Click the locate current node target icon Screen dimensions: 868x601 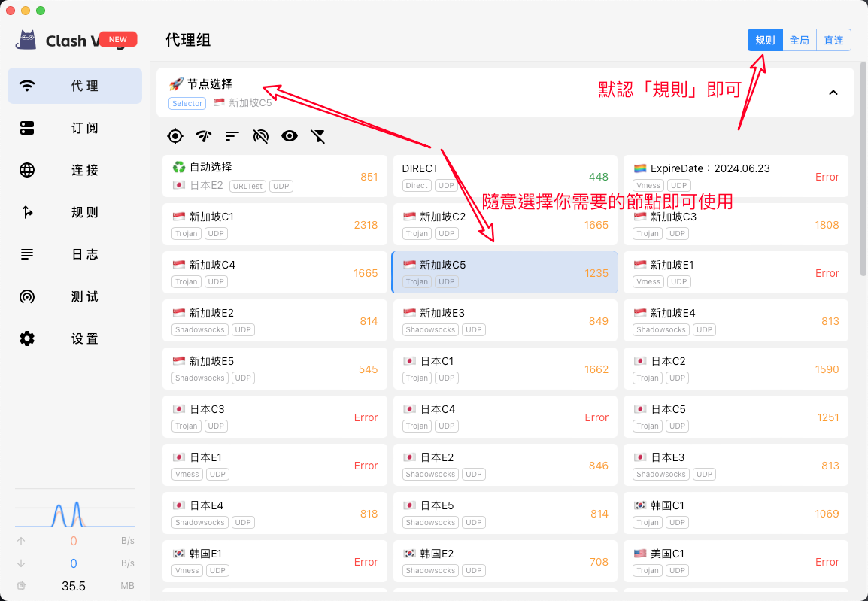pyautogui.click(x=175, y=136)
